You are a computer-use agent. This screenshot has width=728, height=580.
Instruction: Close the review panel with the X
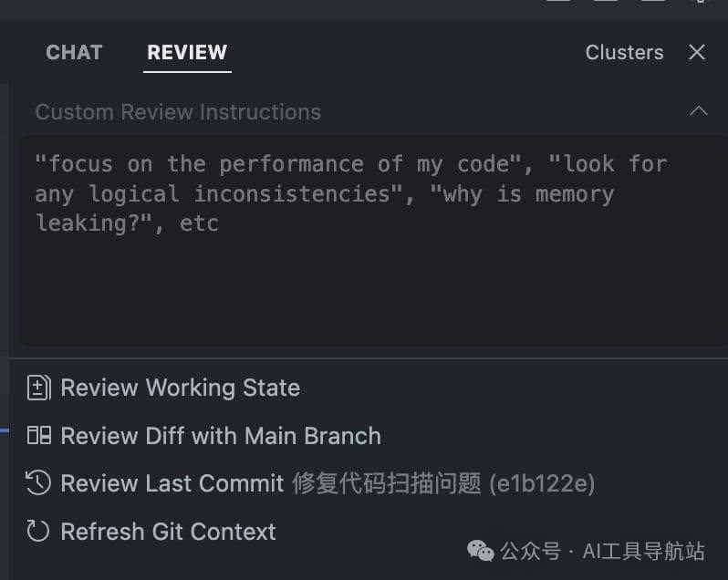[697, 52]
